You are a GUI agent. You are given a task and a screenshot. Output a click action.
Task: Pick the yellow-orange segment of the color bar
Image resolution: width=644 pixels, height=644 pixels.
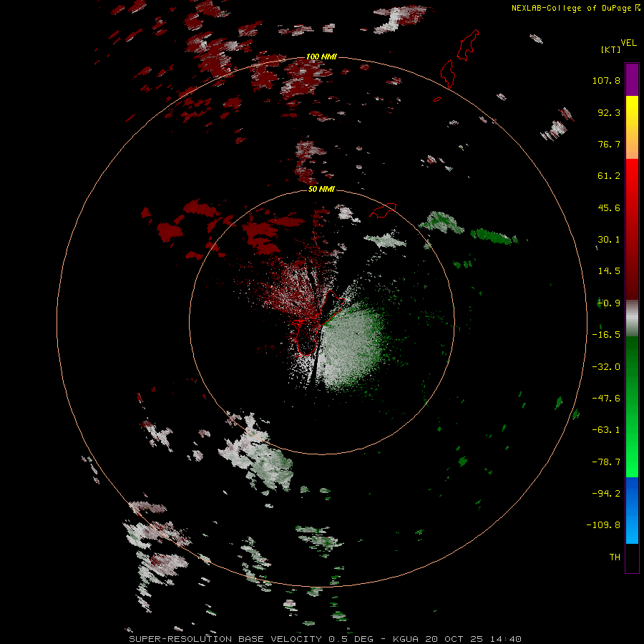point(632,127)
